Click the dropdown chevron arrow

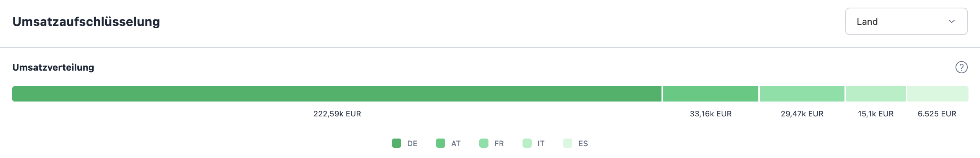[x=952, y=21]
